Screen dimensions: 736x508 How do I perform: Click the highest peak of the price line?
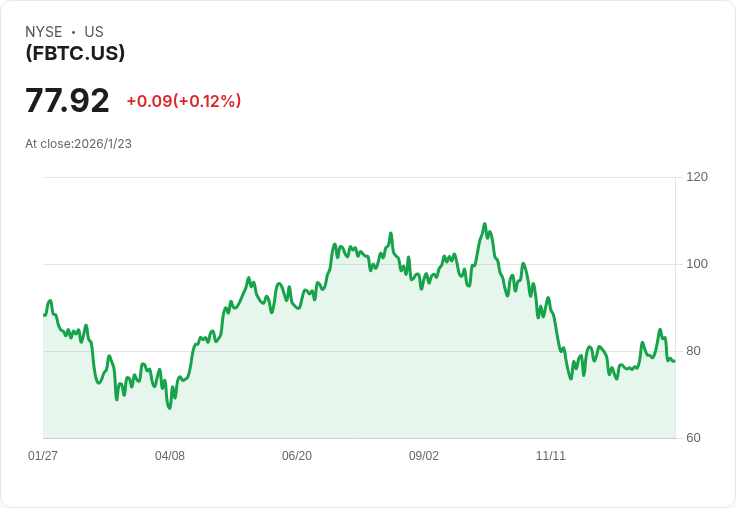pos(484,224)
